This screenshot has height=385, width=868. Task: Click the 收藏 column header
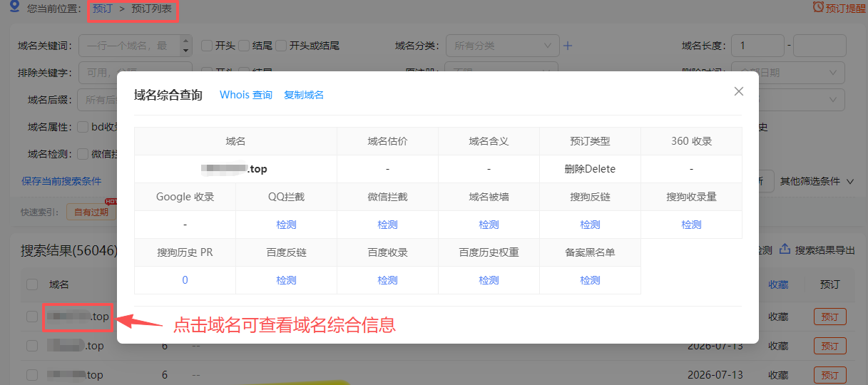[x=778, y=284]
